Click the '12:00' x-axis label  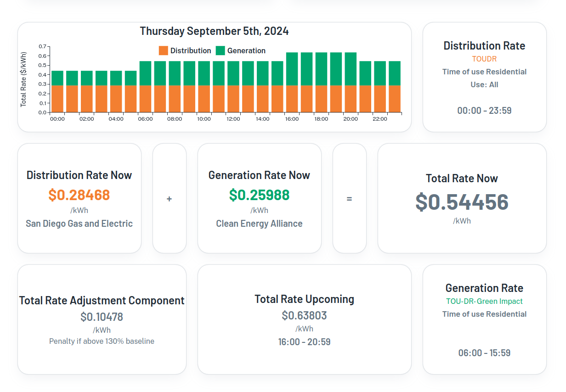[x=233, y=119]
